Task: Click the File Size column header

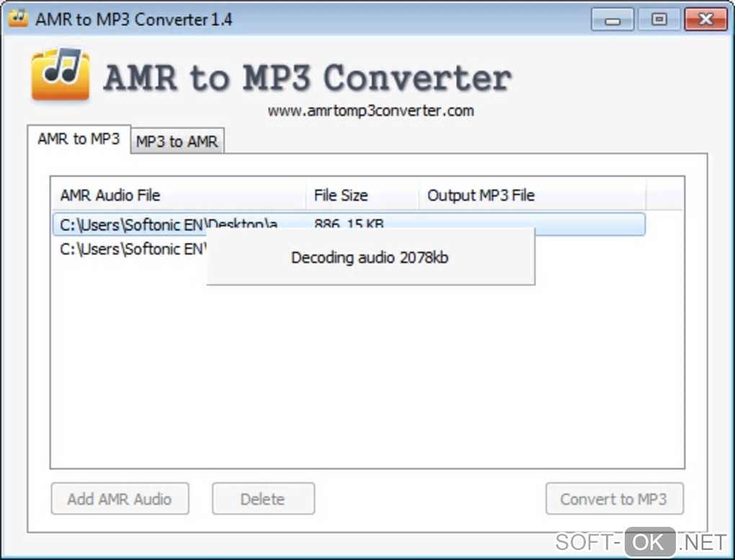Action: pyautogui.click(x=362, y=195)
